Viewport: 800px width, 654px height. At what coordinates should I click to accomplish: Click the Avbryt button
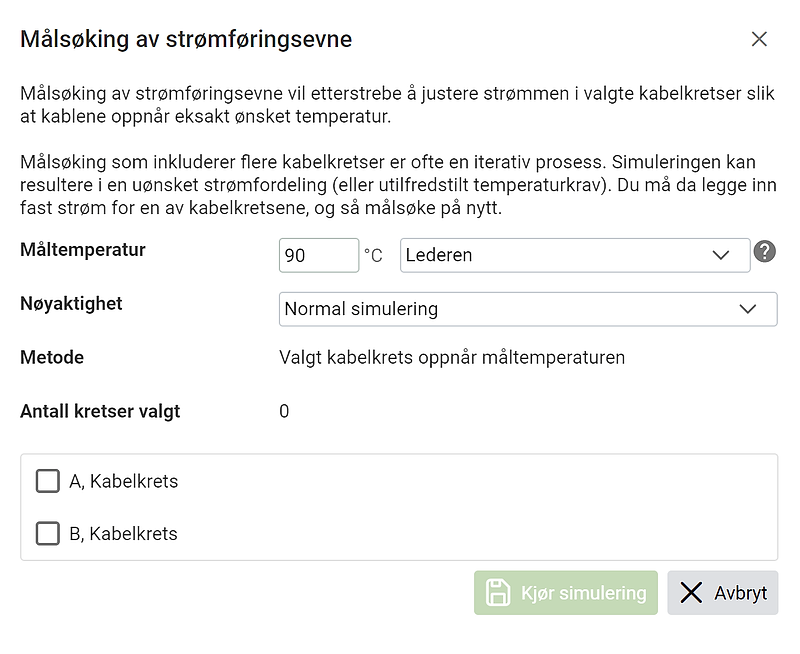[x=722, y=593]
